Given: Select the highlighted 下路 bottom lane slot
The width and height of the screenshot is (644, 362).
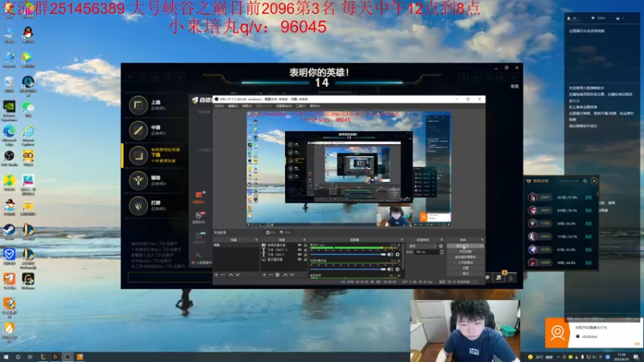Looking at the screenshot, I should pos(155,155).
